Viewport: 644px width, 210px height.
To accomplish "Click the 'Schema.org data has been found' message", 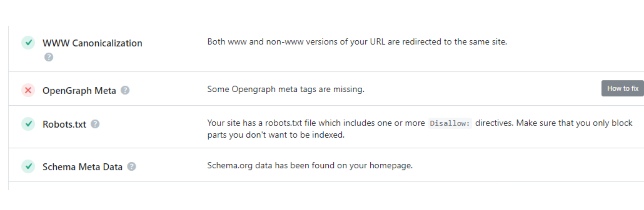I will click(x=310, y=165).
